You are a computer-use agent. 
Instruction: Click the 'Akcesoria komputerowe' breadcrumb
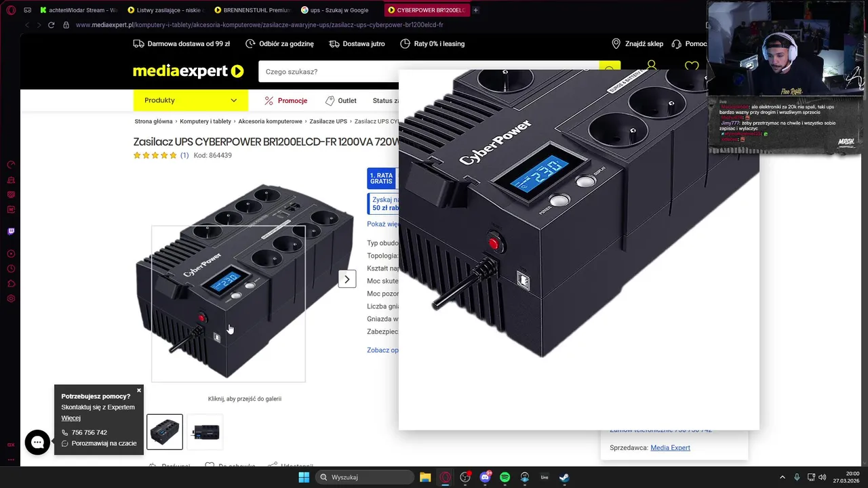[270, 121]
